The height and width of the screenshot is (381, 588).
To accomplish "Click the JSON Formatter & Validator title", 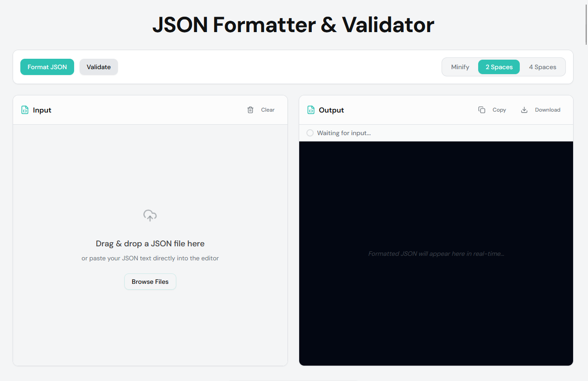I will click(x=293, y=24).
